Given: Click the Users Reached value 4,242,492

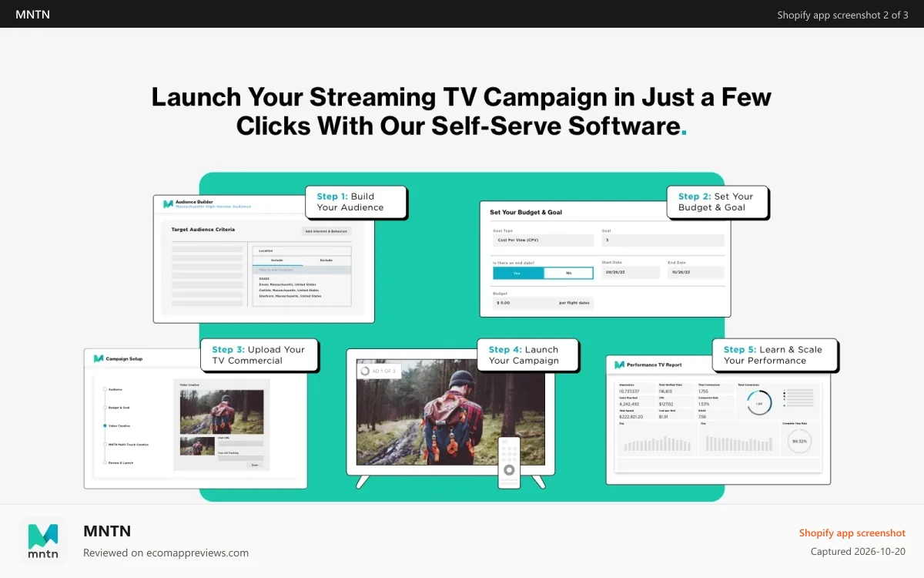Looking at the screenshot, I should (x=629, y=404).
